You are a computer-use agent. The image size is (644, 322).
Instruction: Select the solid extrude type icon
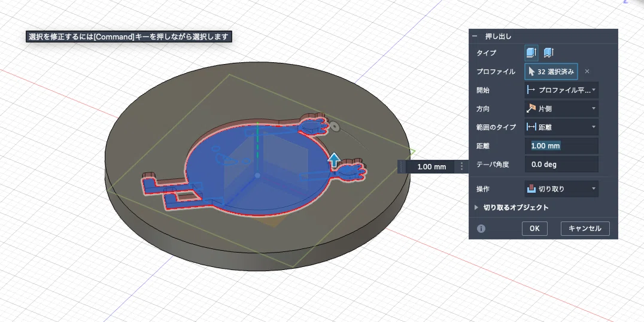point(531,53)
